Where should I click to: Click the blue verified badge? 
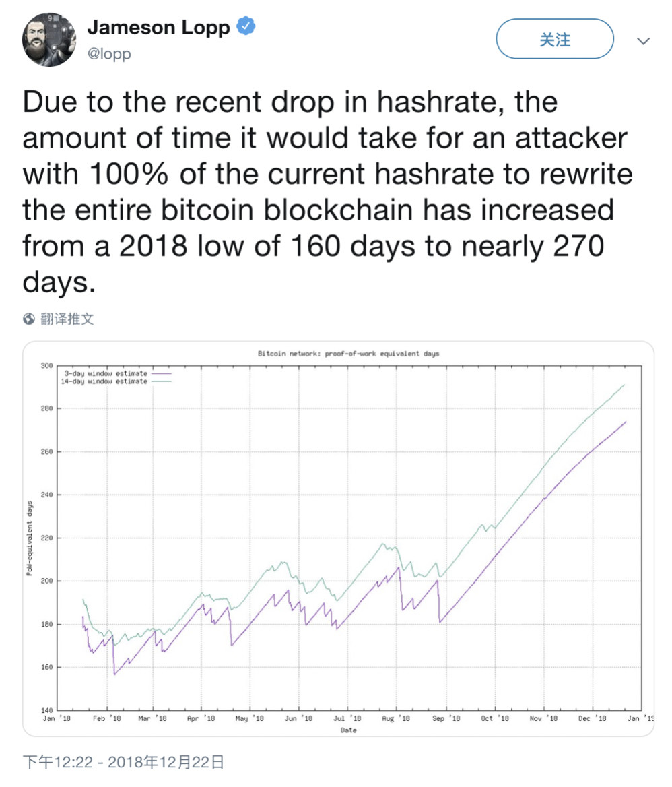click(246, 28)
